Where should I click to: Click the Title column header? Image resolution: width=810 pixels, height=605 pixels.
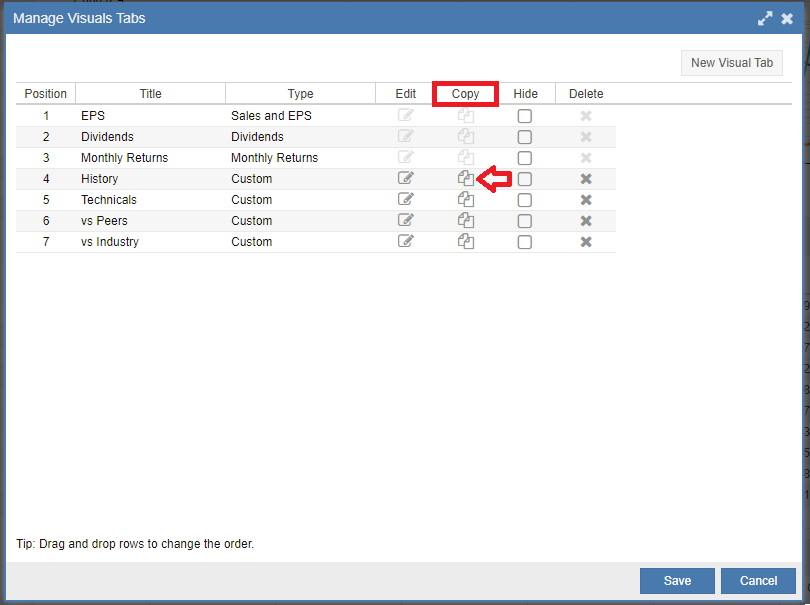(x=150, y=94)
